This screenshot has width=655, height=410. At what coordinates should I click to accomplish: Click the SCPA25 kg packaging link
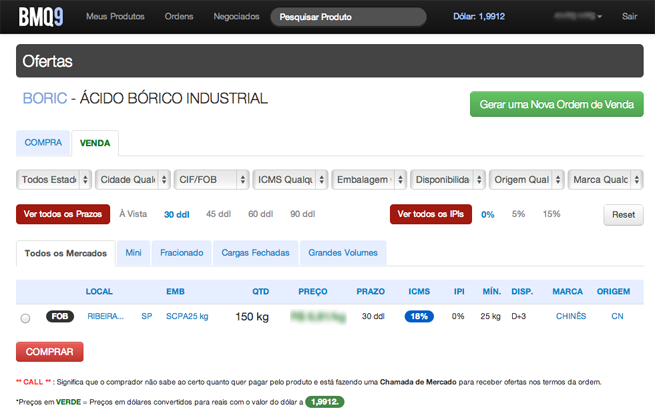pyautogui.click(x=187, y=316)
